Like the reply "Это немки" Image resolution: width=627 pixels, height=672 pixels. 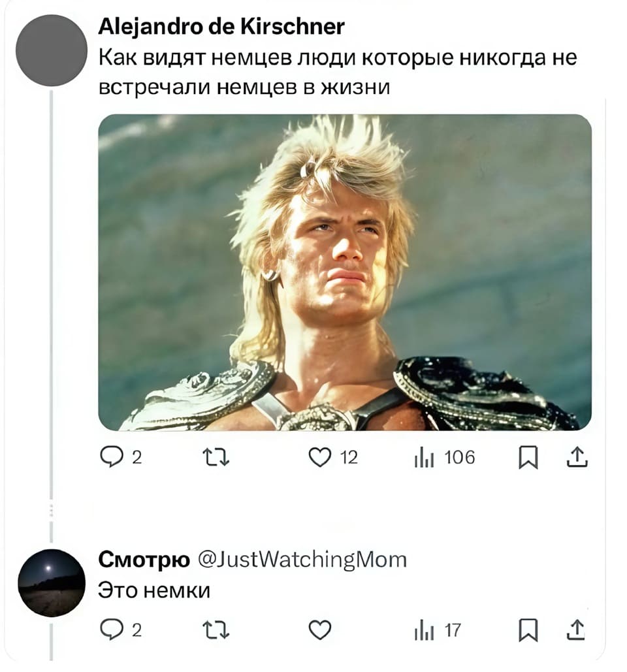pyautogui.click(x=320, y=630)
